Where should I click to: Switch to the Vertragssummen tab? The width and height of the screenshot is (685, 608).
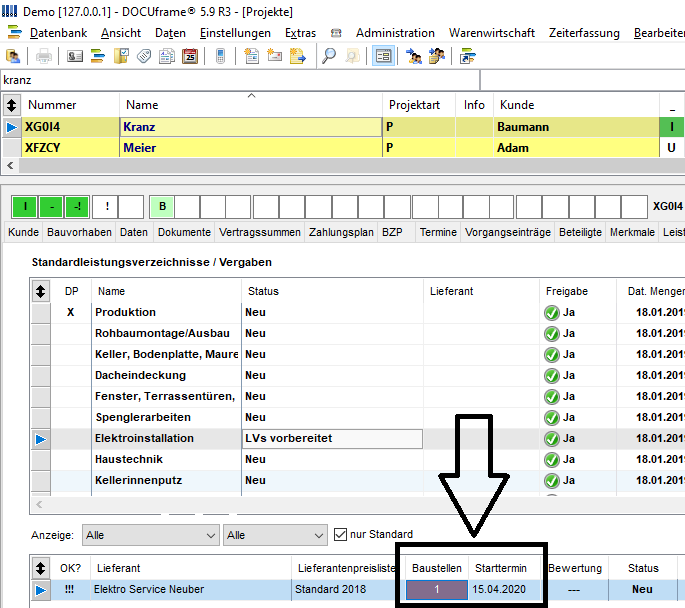[260, 232]
